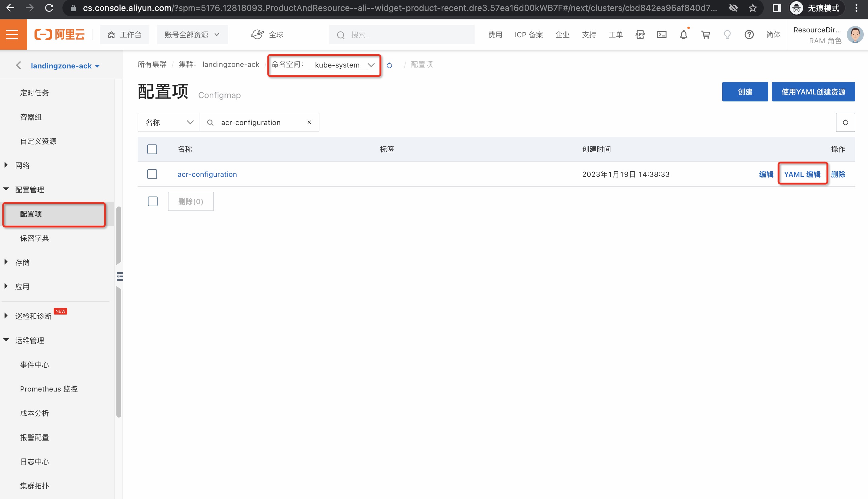This screenshot has height=499, width=868.
Task: Click YAML 编辑 for acr-configuration
Action: 802,174
